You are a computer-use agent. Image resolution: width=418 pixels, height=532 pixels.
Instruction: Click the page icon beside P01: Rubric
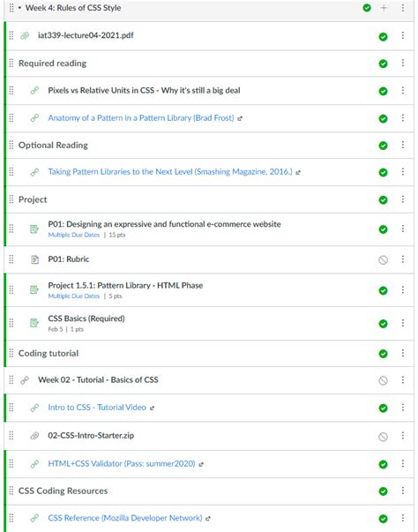click(34, 259)
